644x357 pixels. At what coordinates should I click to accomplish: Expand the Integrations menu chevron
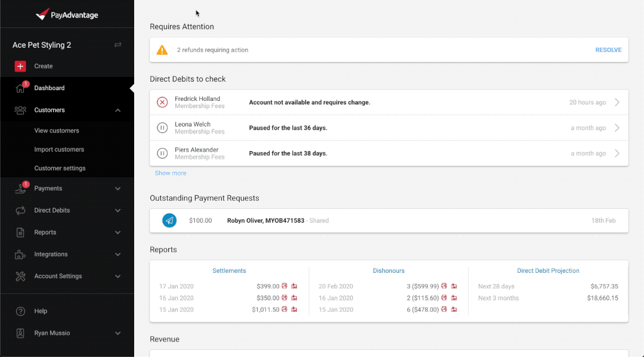click(x=118, y=254)
